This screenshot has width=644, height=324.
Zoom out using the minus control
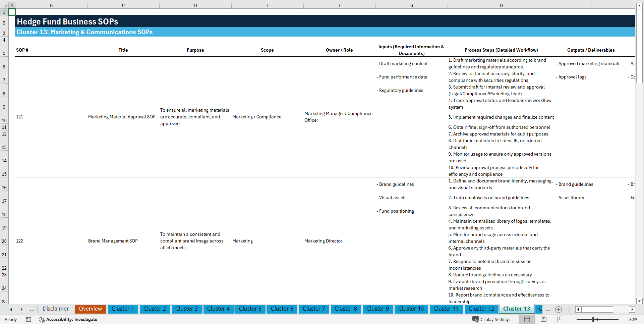(x=573, y=319)
